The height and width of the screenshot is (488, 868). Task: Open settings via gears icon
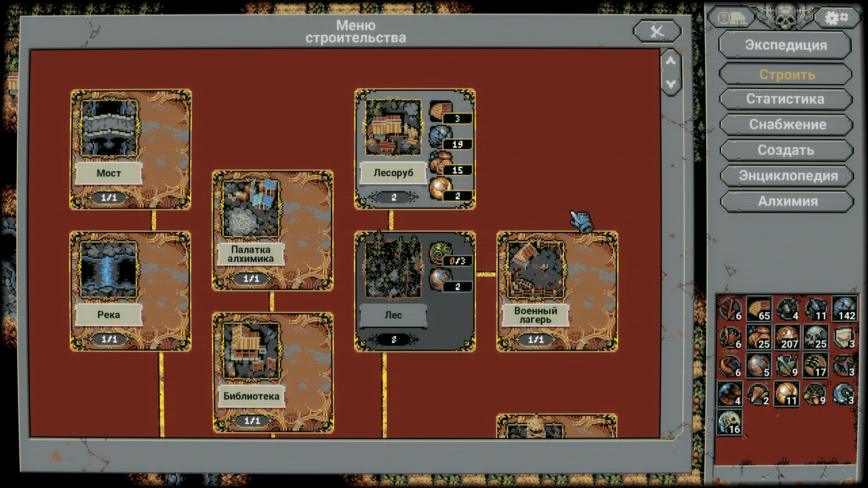[x=836, y=18]
